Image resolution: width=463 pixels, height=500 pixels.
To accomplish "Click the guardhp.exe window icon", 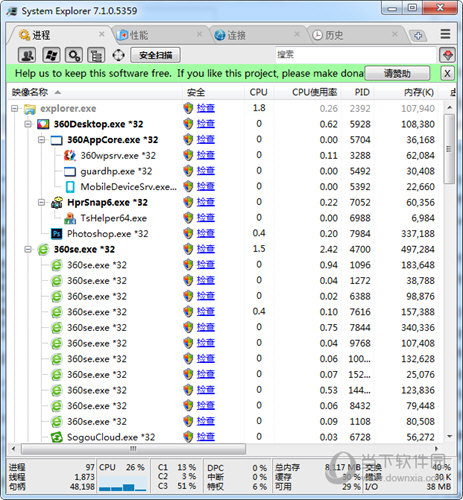I will [70, 171].
